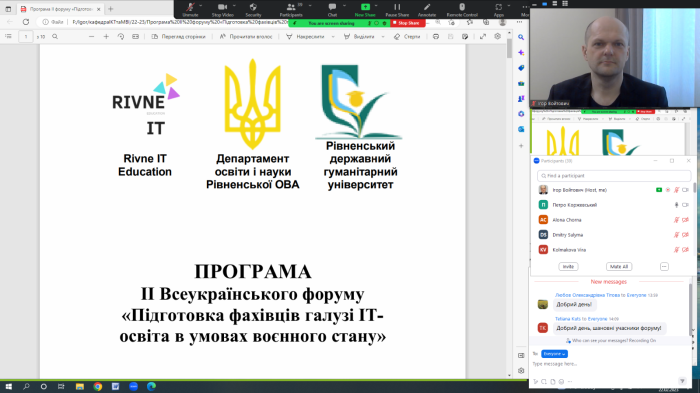Expand Виділити dropdown arrow
The width and height of the screenshot is (700, 393).
click(x=383, y=37)
